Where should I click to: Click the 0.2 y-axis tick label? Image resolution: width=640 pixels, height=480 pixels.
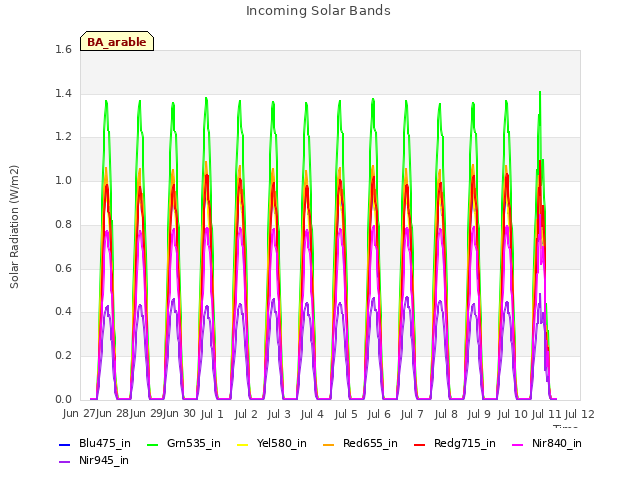pyautogui.click(x=63, y=356)
